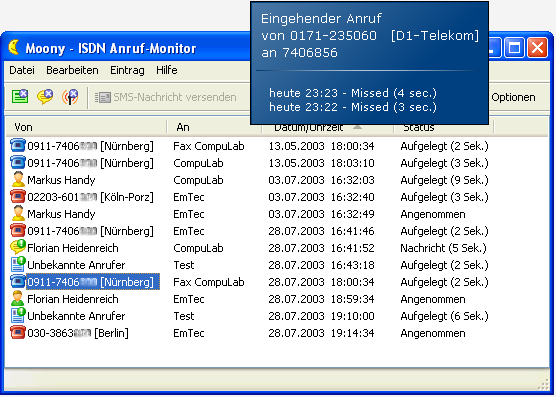The height and width of the screenshot is (397, 556).
Task: Click the delete entry toolbar icon
Action: coord(20,96)
